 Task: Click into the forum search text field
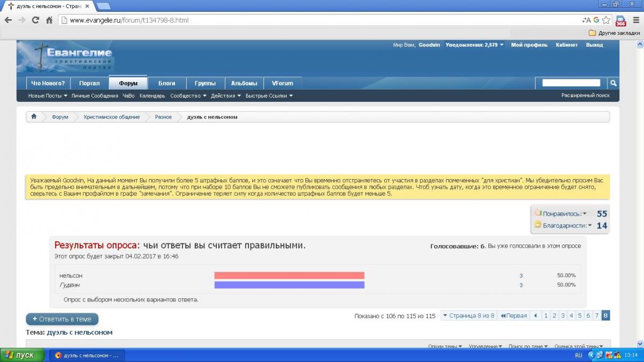571,83
